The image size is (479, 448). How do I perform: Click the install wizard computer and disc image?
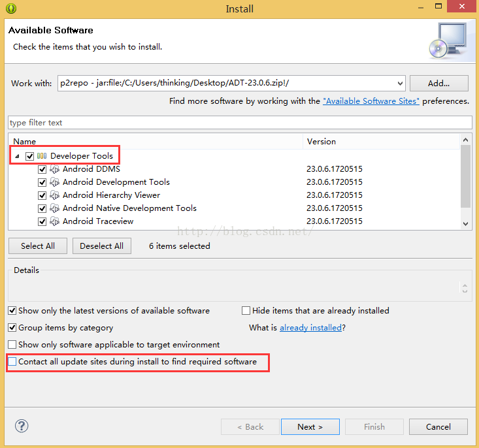tap(448, 40)
